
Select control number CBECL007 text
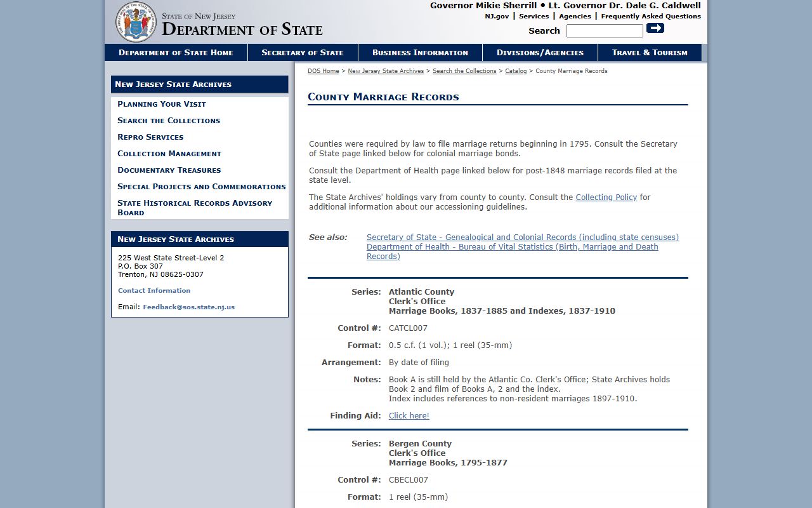[409, 480]
